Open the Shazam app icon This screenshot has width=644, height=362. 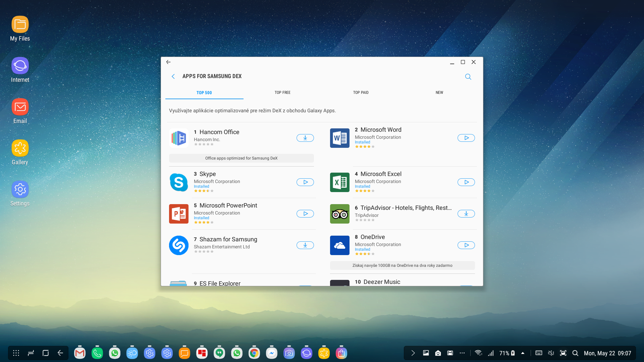179,245
